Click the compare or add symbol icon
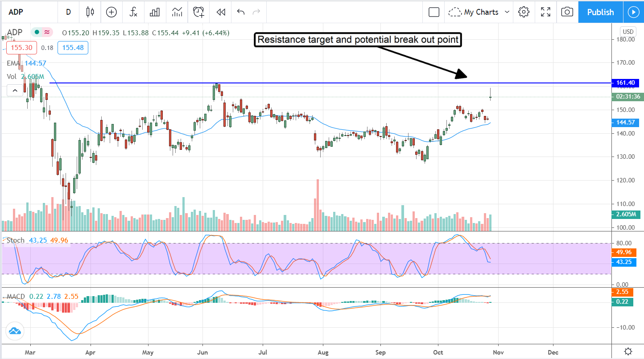 pyautogui.click(x=111, y=12)
